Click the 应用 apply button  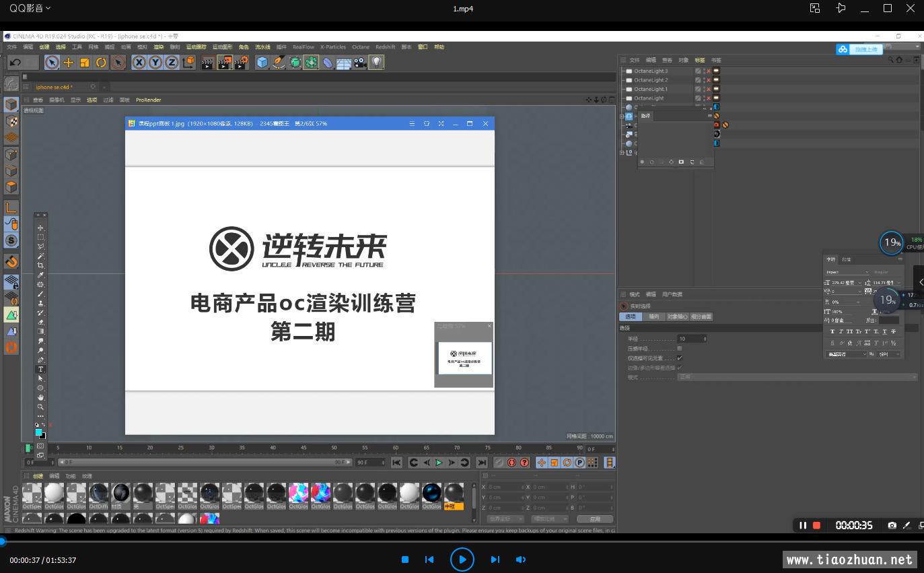tap(594, 519)
